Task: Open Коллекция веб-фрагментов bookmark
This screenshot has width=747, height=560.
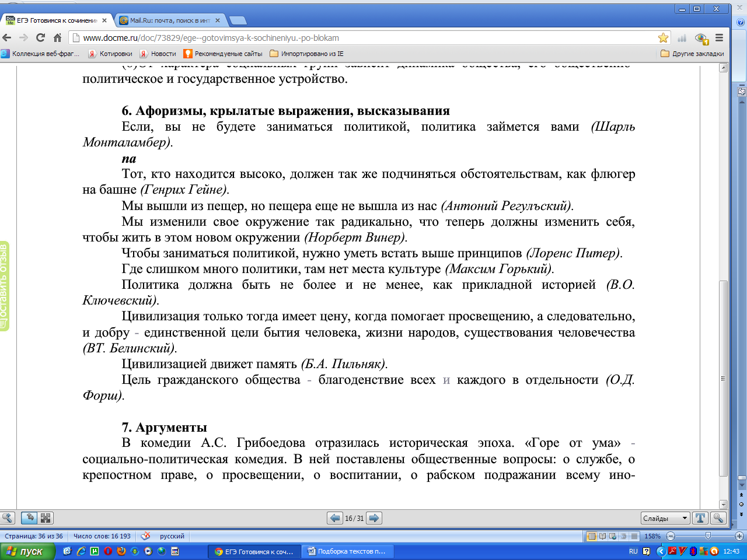Action: click(40, 54)
